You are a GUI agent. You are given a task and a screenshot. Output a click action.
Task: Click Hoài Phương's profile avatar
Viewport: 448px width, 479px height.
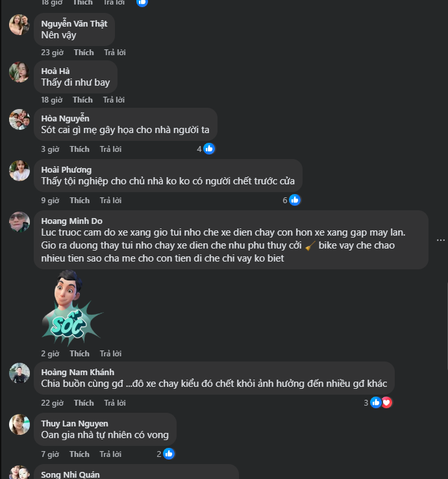click(x=19, y=171)
